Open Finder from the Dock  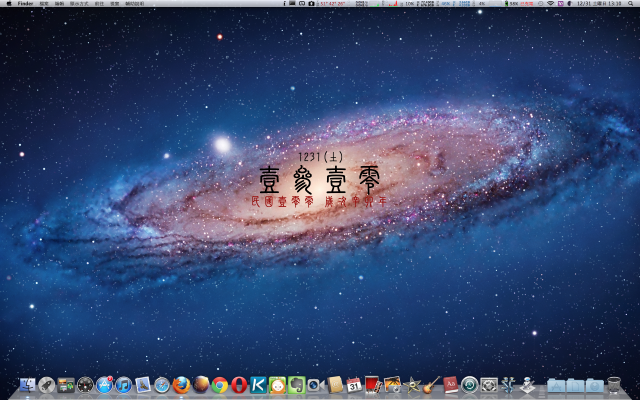pos(28,385)
